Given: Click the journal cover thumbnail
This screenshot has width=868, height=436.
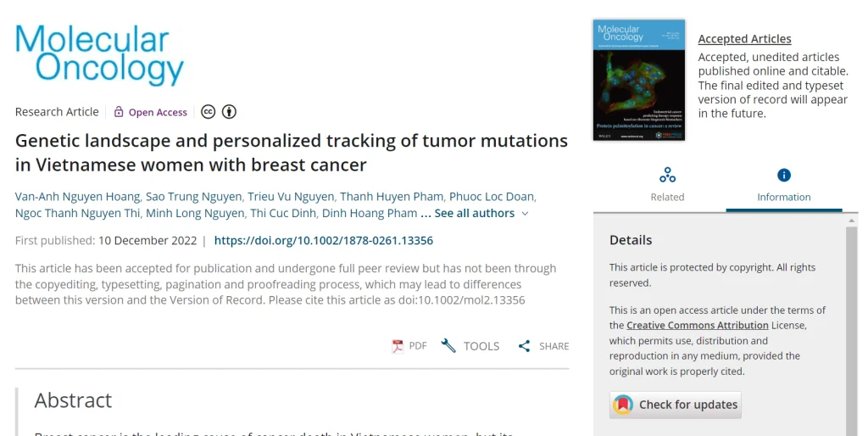Looking at the screenshot, I should pos(639,80).
